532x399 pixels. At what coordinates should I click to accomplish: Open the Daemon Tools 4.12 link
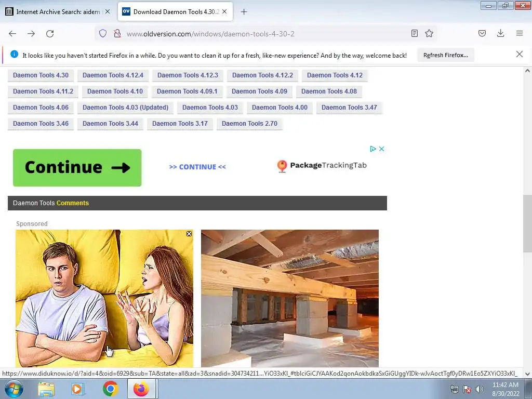tap(335, 75)
